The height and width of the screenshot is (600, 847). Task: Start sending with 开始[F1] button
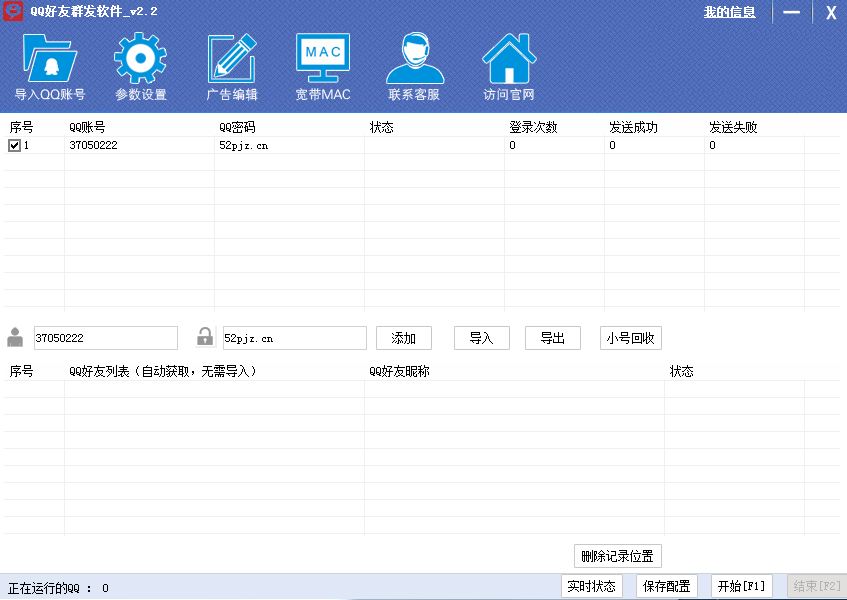pos(741,586)
